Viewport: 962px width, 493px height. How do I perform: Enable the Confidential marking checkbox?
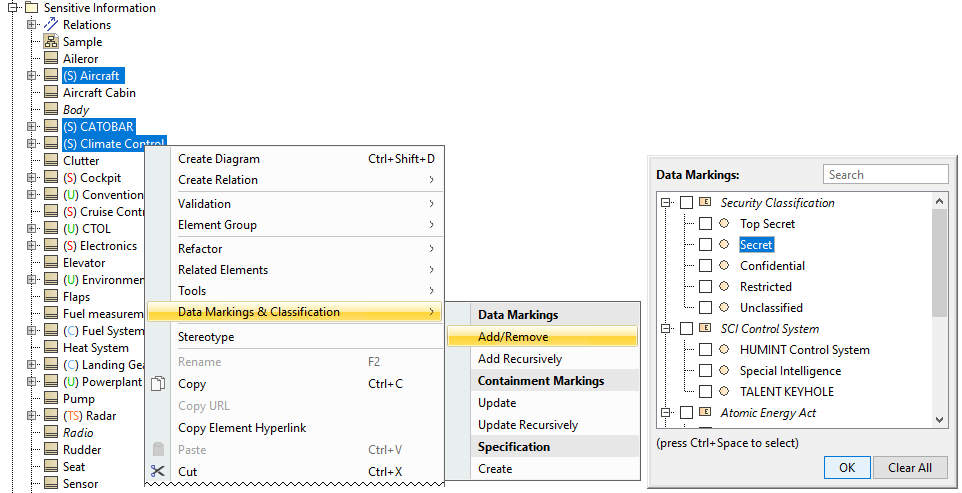[x=706, y=266]
